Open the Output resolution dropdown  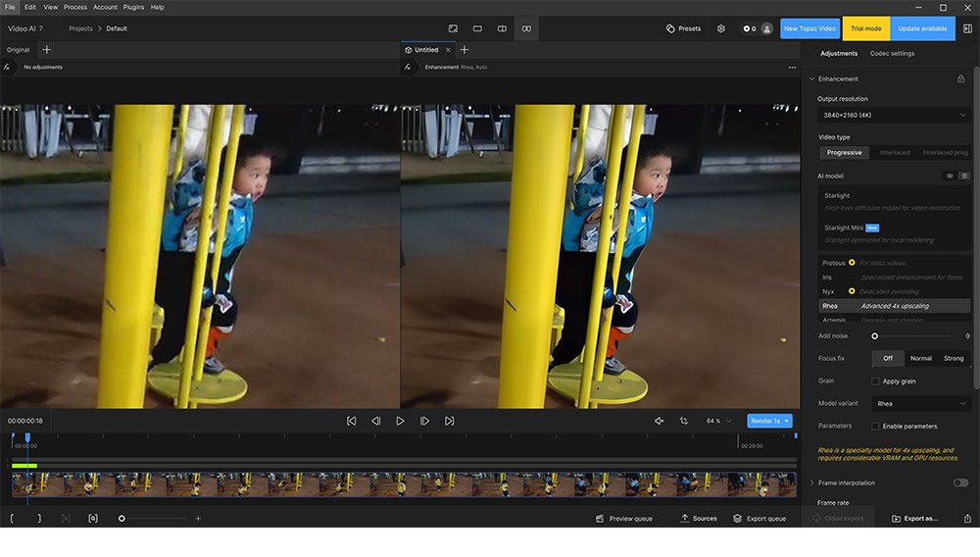894,116
